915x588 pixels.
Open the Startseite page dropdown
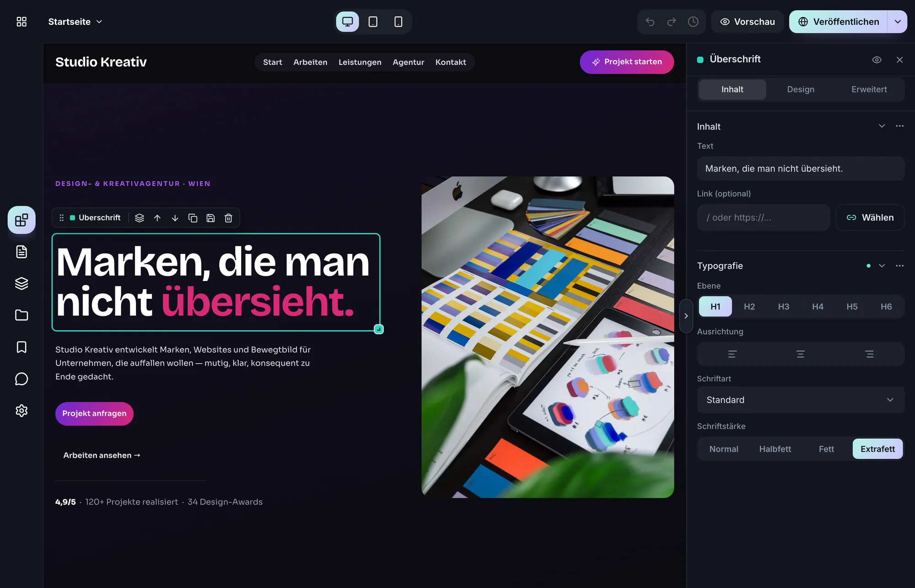pyautogui.click(x=75, y=22)
